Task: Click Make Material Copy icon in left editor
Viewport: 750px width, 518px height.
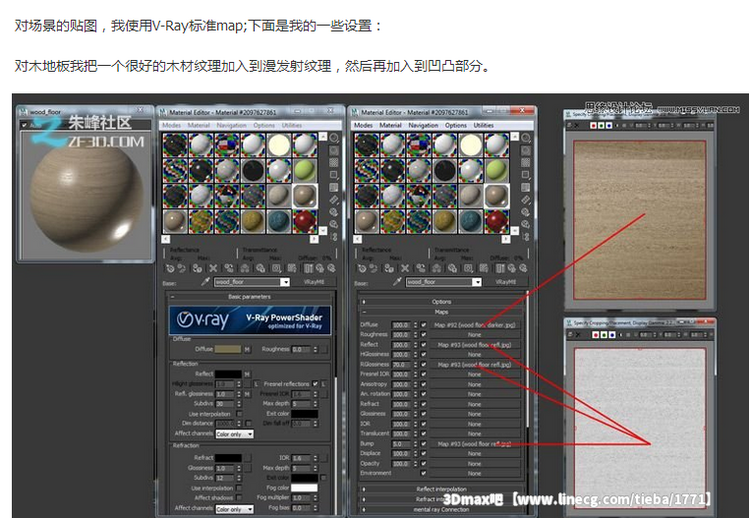Action: 229,268
